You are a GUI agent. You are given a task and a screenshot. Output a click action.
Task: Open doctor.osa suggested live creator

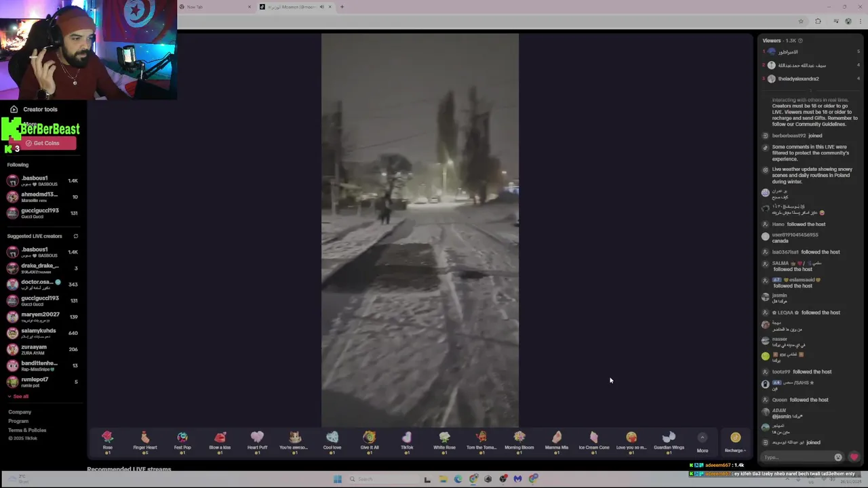(x=42, y=284)
